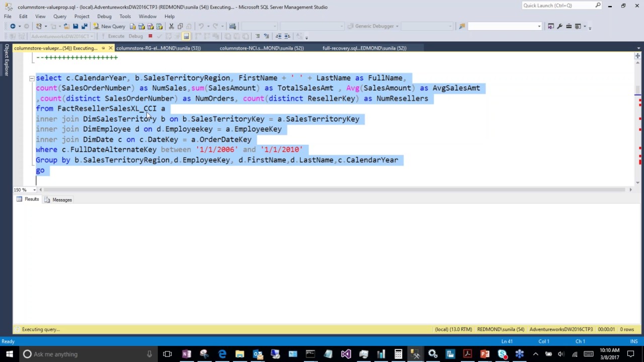The image size is (644, 362).
Task: Open the File menu
Action: point(8,16)
